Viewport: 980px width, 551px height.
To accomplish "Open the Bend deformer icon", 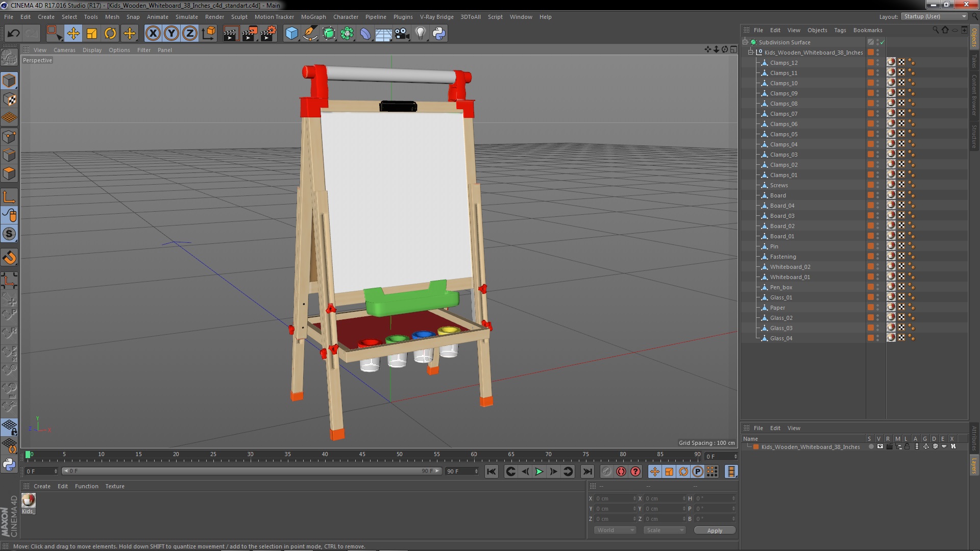I will pos(365,34).
